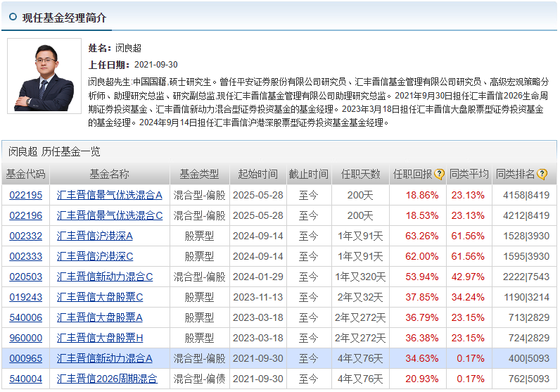The image size is (560, 392).
Task: Click the ranking value 1528|3930
Action: coord(526,236)
